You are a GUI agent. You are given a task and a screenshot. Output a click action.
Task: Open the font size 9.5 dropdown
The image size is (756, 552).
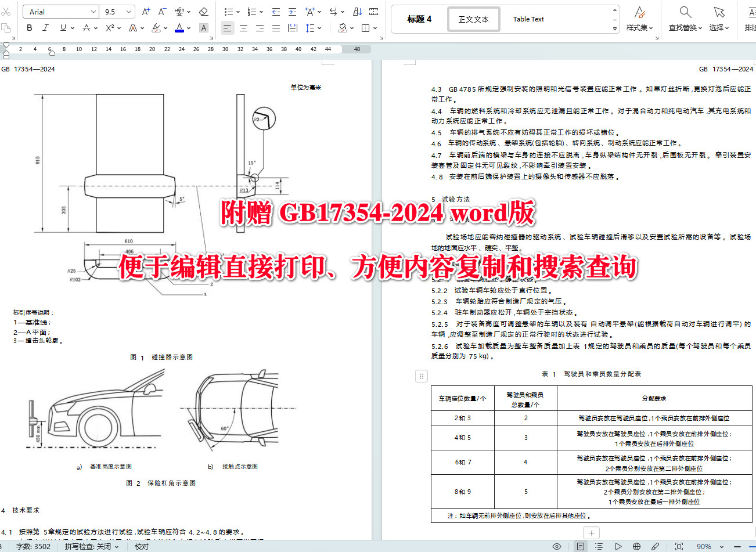pyautogui.click(x=129, y=12)
